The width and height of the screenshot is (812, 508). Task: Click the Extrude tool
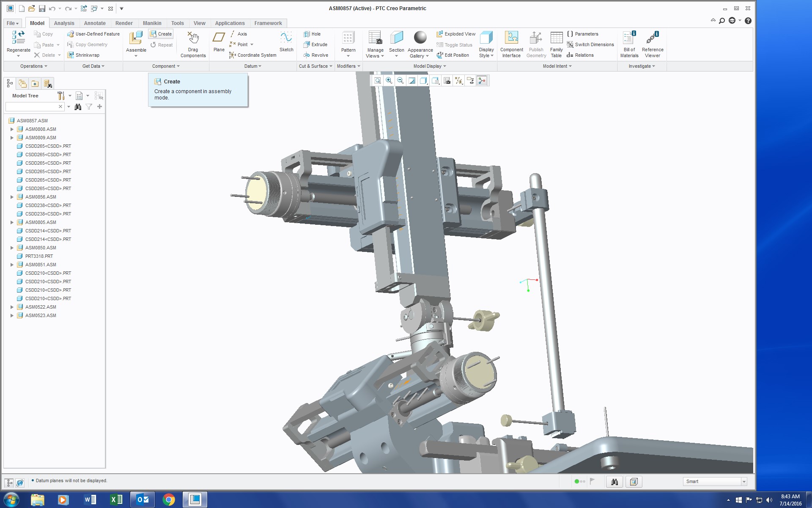315,44
